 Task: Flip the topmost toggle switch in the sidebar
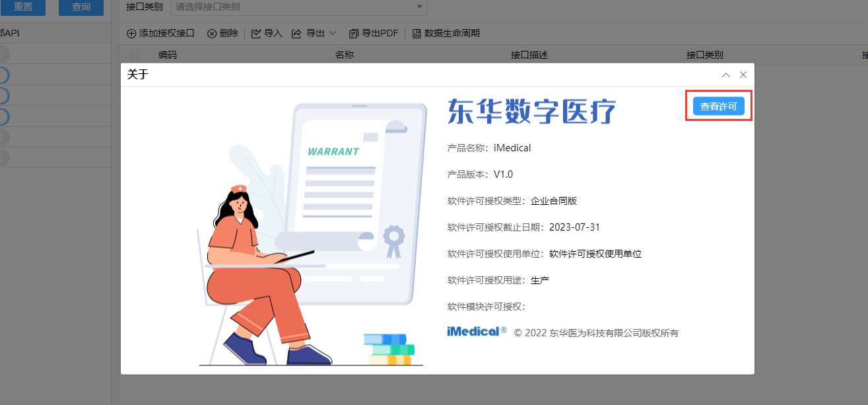point(3,54)
